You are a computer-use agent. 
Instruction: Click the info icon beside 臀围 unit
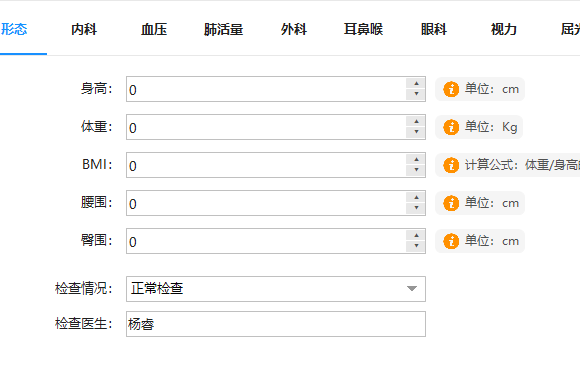coord(451,241)
